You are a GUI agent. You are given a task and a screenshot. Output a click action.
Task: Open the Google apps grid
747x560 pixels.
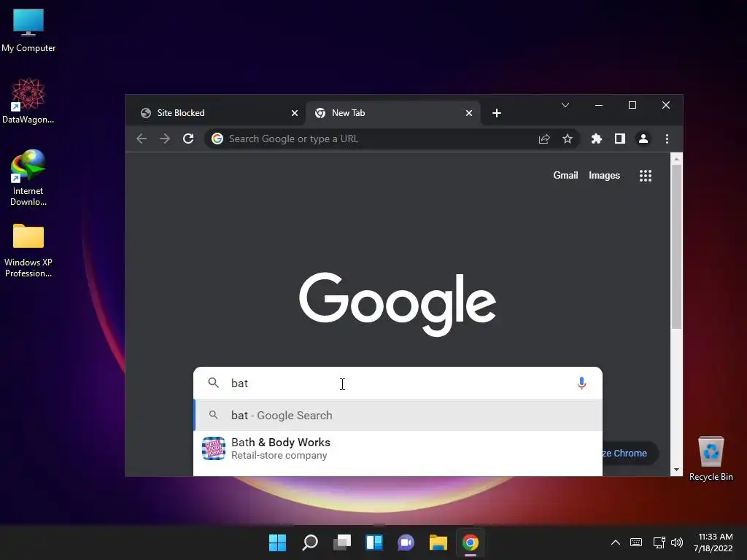pyautogui.click(x=646, y=176)
